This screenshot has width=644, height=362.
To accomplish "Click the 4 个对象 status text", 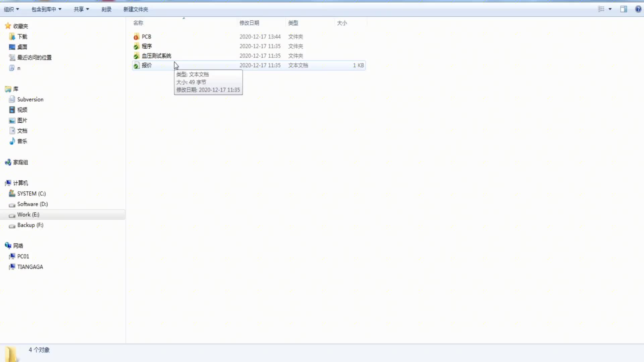I will (39, 350).
